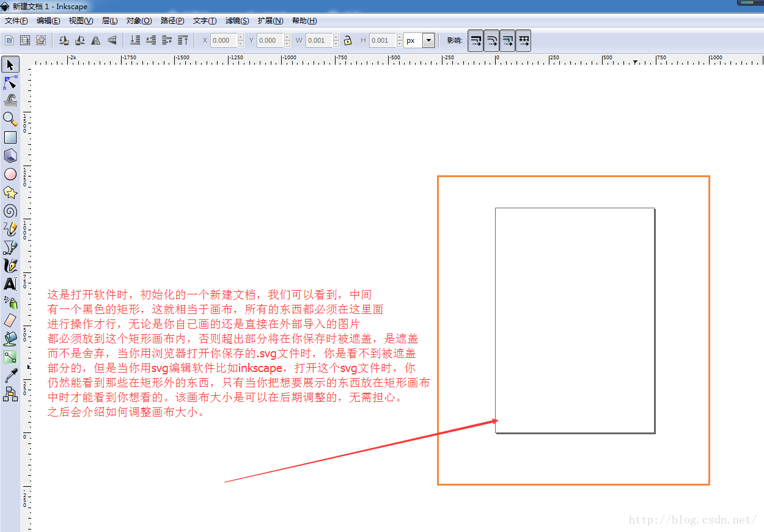This screenshot has width=764, height=532.
Task: Select the Connector diagram tool
Action: 10,395
